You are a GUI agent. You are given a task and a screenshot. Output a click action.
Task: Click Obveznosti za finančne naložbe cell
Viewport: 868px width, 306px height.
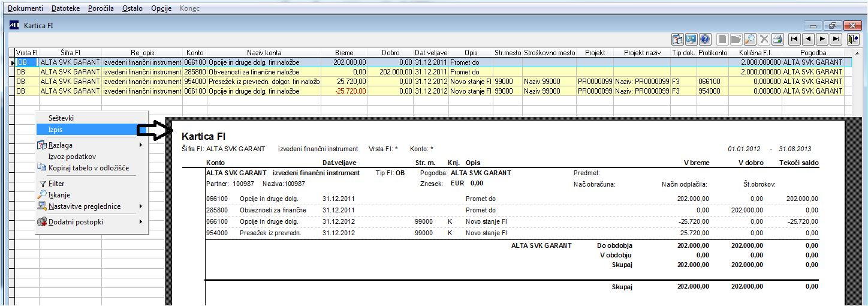click(264, 71)
